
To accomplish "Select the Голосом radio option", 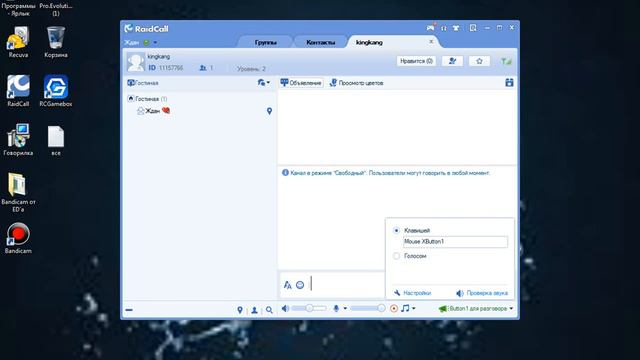I will 396,256.
